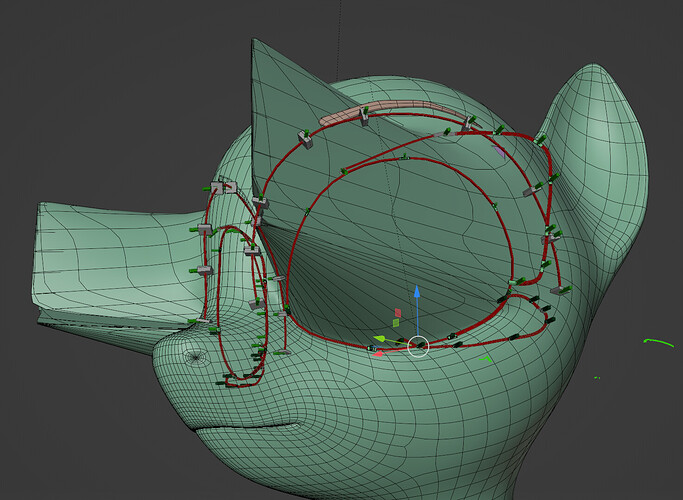Click the nostril pole on the snout
The height and width of the screenshot is (500, 683).
click(196, 357)
